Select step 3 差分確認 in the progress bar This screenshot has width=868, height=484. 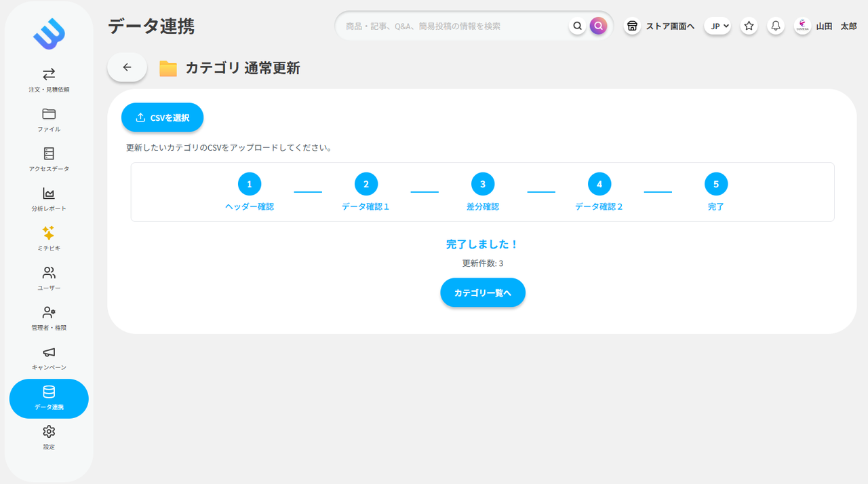point(483,183)
